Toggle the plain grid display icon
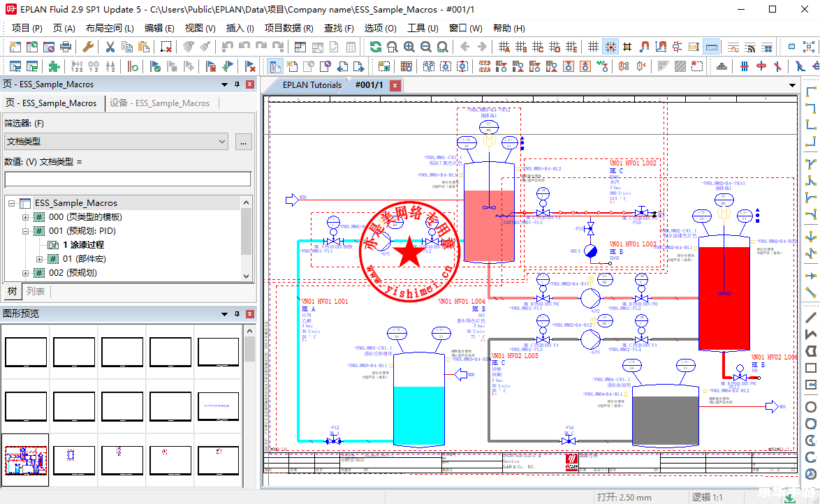This screenshot has height=504, width=820. (593, 47)
